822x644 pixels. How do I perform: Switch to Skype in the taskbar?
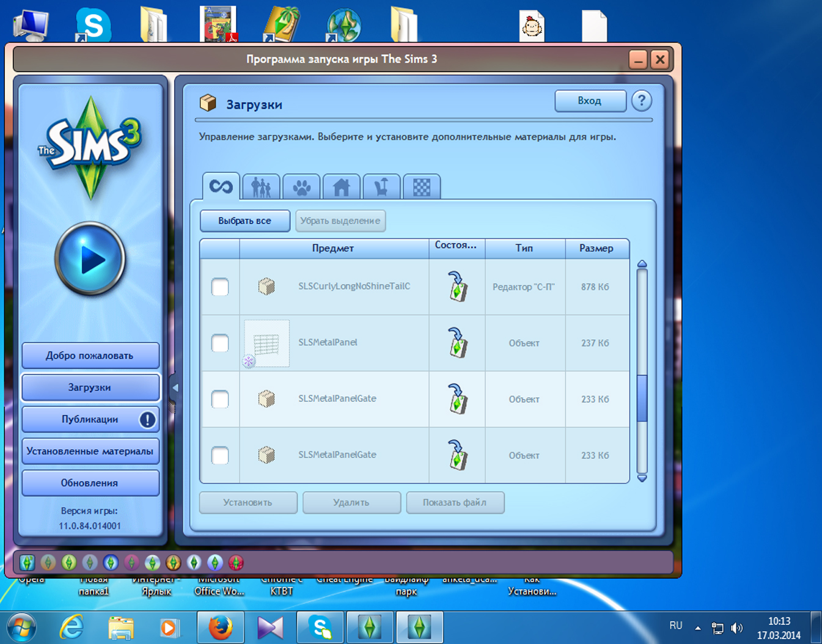click(x=320, y=628)
